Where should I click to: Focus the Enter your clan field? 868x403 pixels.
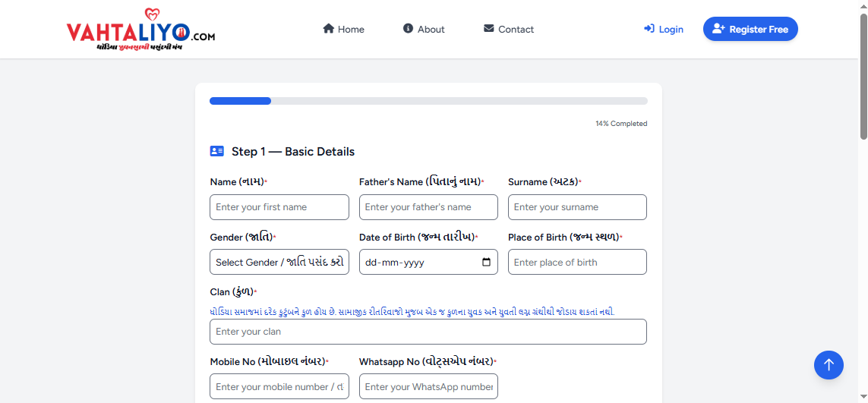click(x=428, y=332)
